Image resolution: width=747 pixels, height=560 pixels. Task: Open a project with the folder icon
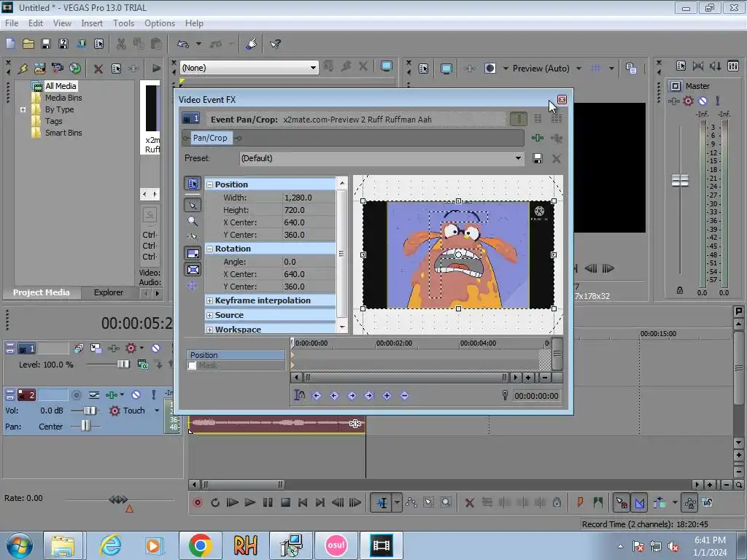28,44
